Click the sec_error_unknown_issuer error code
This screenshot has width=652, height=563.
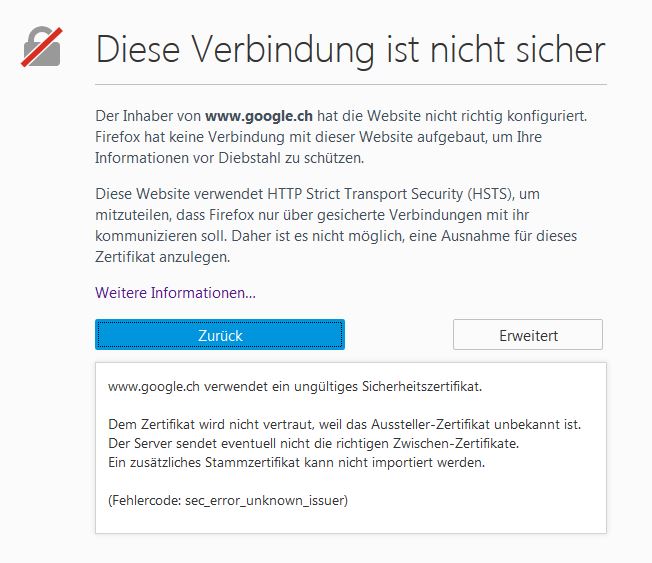(264, 500)
